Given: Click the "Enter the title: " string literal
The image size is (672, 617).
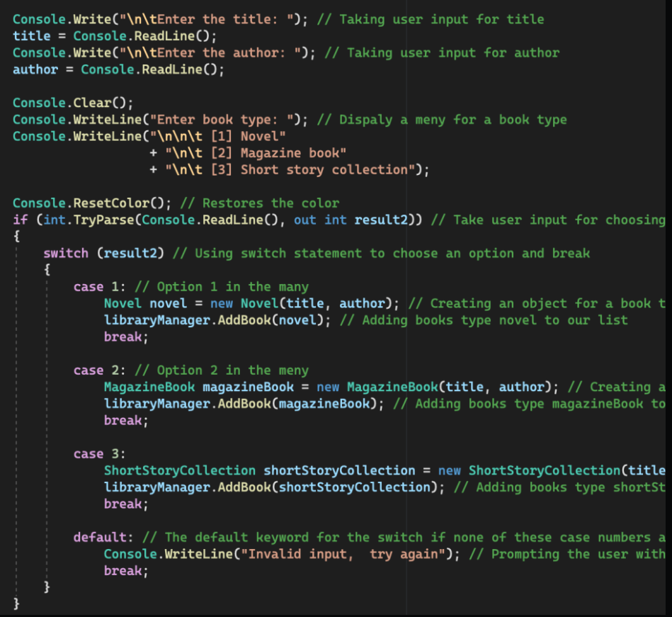Looking at the screenshot, I should [207, 19].
